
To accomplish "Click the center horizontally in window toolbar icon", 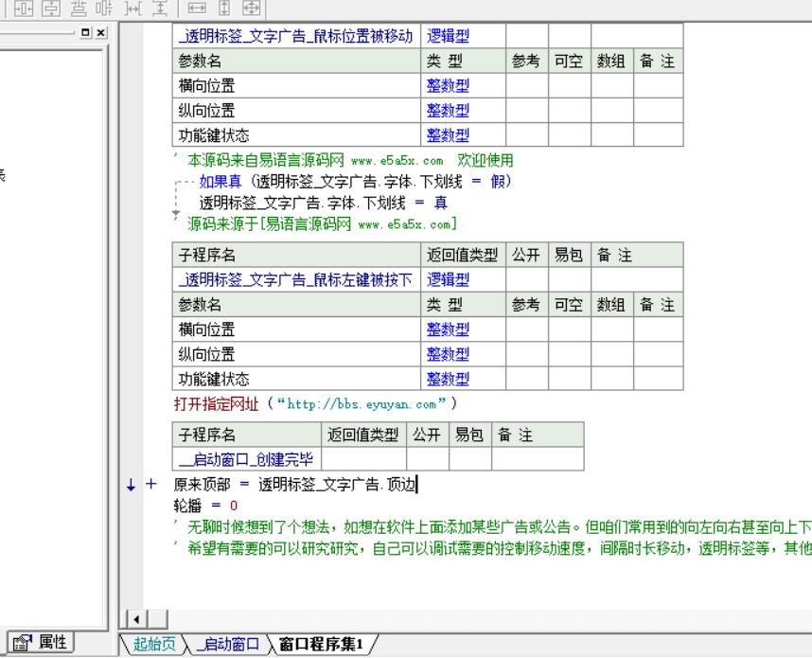I will coord(24,8).
